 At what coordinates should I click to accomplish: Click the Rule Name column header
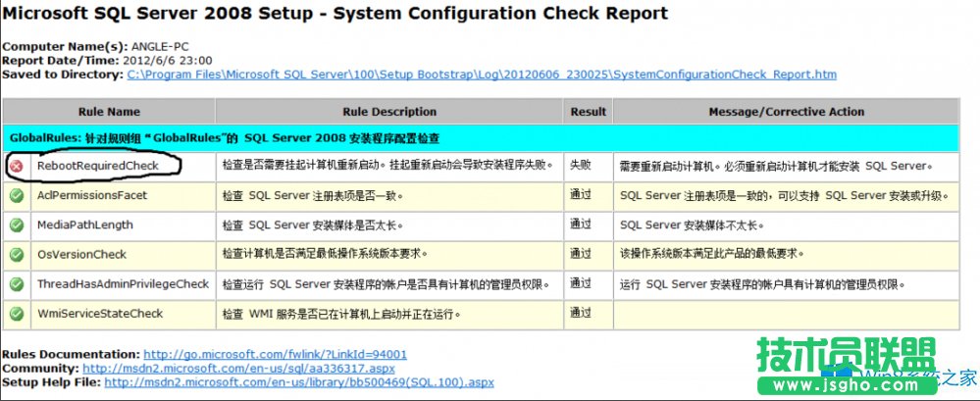(x=109, y=112)
